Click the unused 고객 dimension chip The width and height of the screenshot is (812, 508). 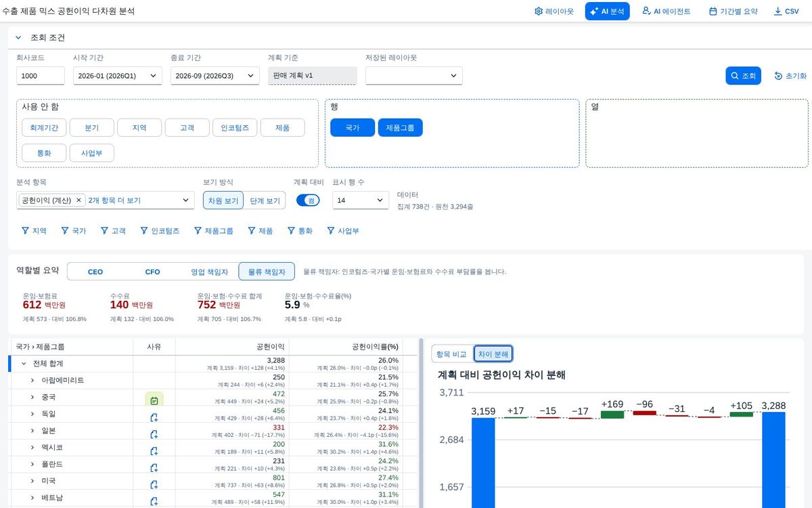pyautogui.click(x=187, y=127)
